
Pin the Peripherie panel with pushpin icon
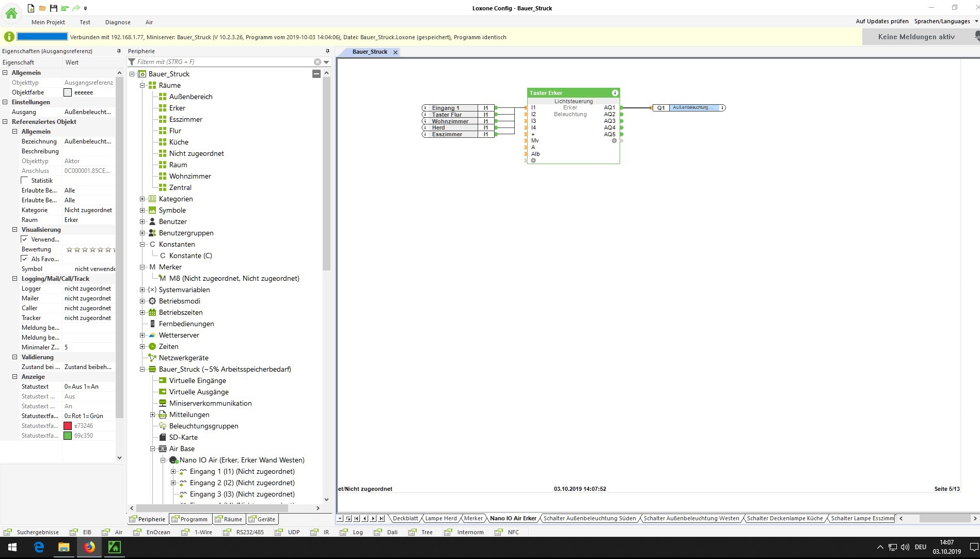tap(327, 51)
